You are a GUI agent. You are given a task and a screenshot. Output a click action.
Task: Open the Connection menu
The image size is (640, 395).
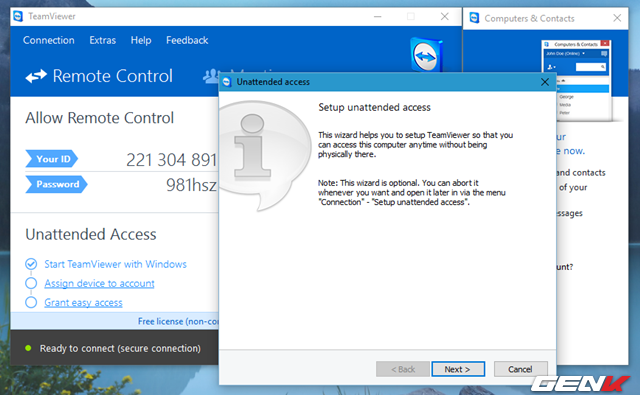(49, 40)
